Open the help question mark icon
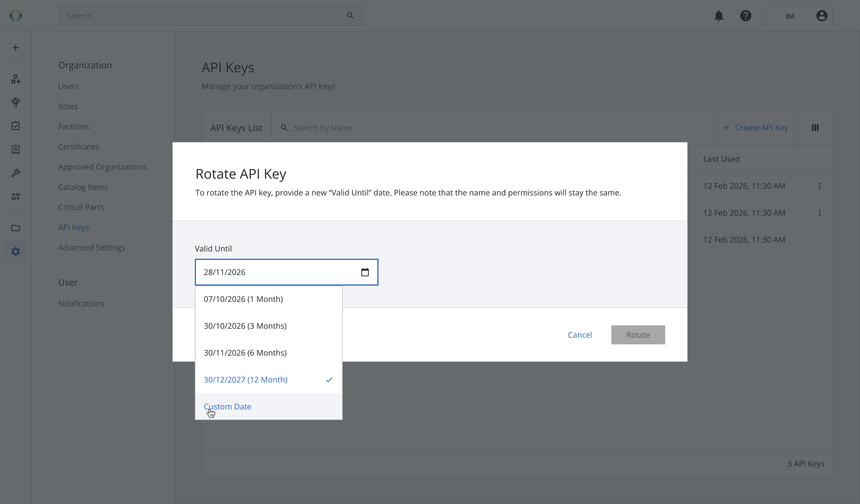The width and height of the screenshot is (860, 504). [x=746, y=16]
